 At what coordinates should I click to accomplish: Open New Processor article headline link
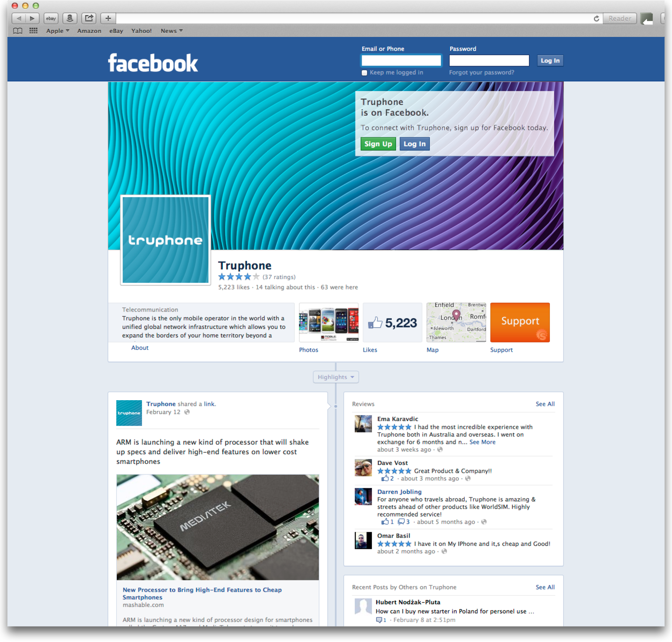click(202, 594)
